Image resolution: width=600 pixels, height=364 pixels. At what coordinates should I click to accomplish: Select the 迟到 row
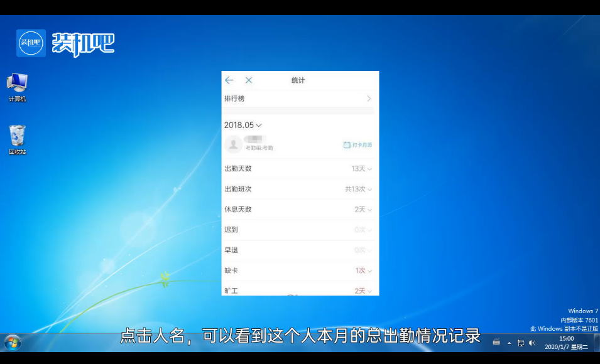[x=299, y=230]
